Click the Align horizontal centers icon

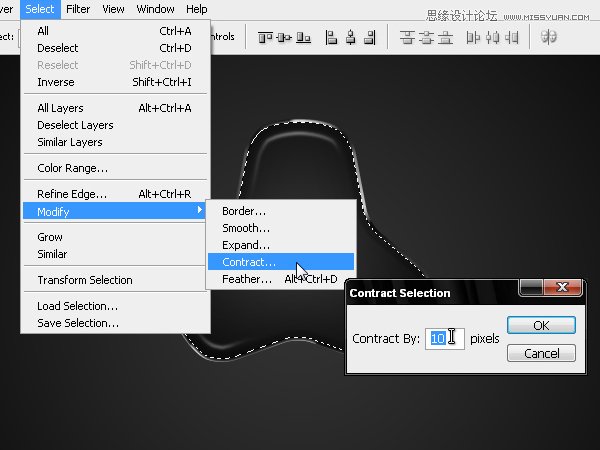point(351,38)
